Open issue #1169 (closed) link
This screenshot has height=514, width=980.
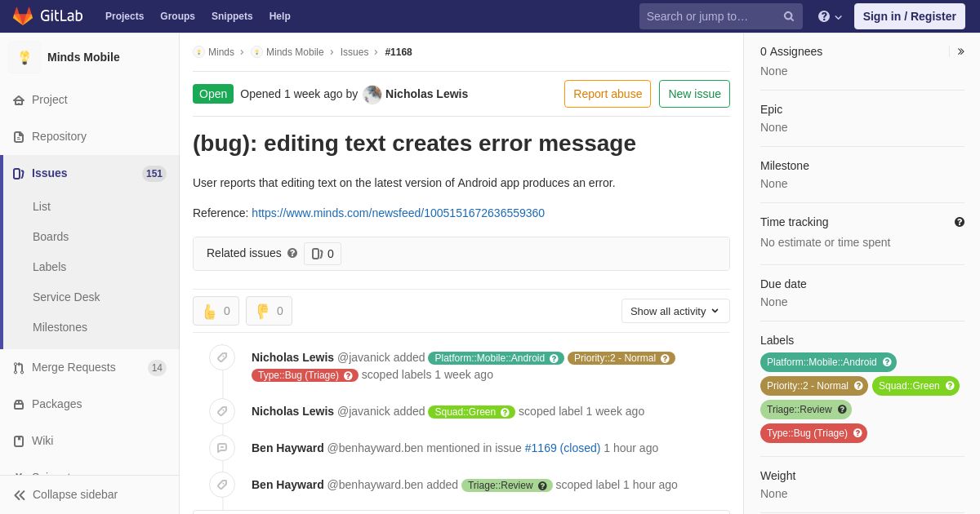pos(563,448)
